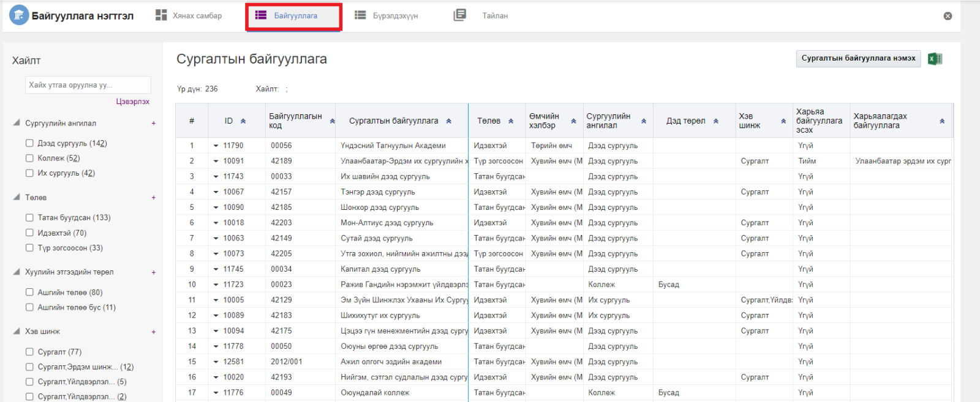
Task: Open row dropdown for ID 10091
Action: (x=216, y=161)
